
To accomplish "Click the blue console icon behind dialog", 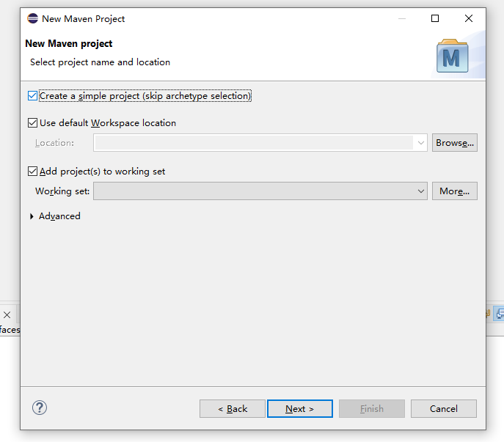I will (499, 314).
